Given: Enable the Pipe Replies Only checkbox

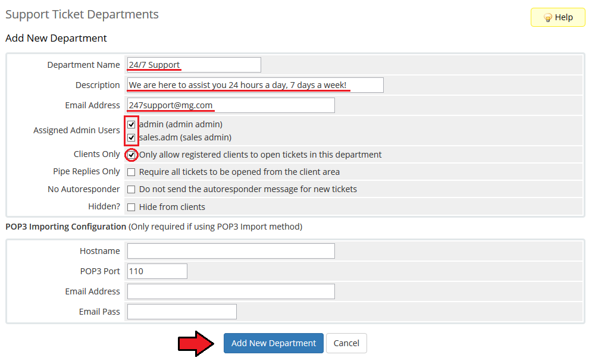Looking at the screenshot, I should [x=131, y=172].
